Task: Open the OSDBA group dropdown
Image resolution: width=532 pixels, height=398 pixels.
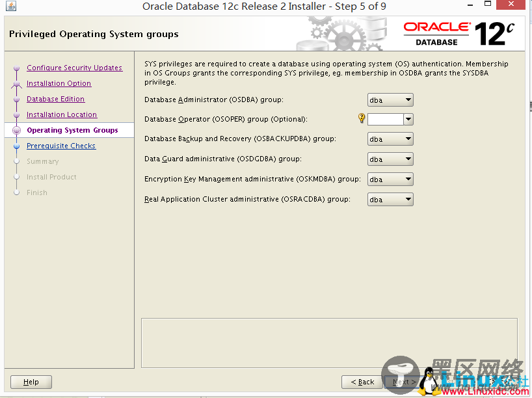Action: [x=390, y=100]
